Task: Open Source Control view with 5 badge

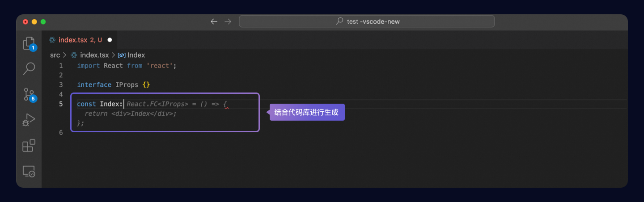Action: click(x=29, y=94)
